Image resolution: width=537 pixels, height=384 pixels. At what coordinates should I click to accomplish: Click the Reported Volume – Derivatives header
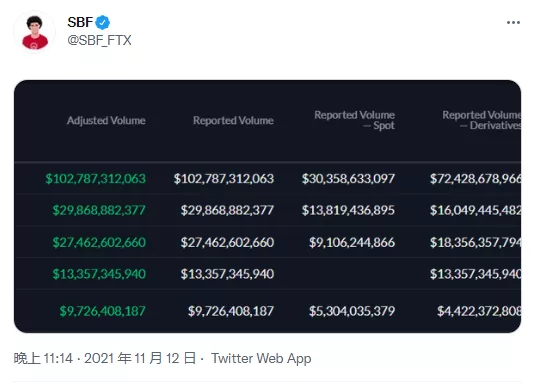tap(482, 120)
